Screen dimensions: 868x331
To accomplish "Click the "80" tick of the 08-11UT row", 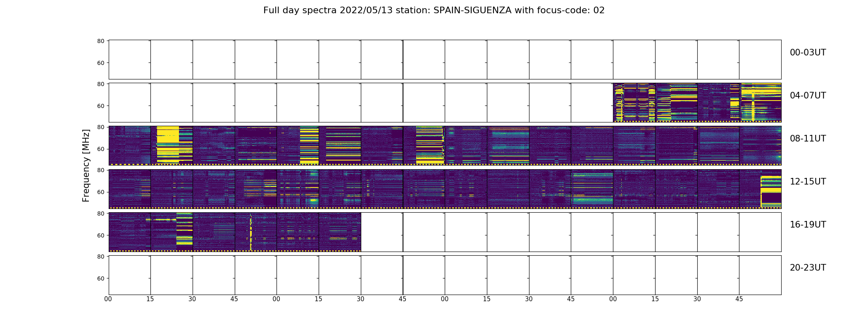I will 100,127.
